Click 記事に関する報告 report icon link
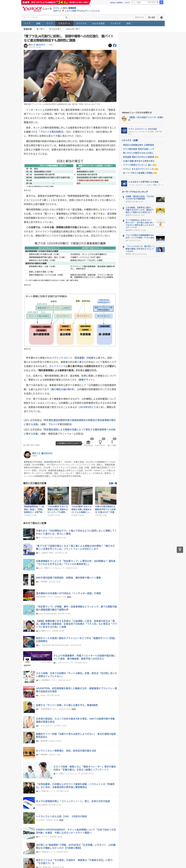This screenshot has height=868, width=186. tap(31, 445)
